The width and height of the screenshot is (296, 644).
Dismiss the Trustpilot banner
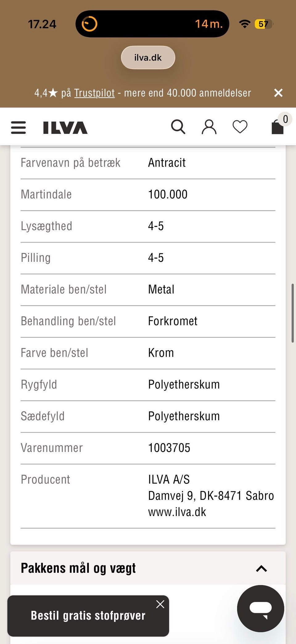coord(278,93)
